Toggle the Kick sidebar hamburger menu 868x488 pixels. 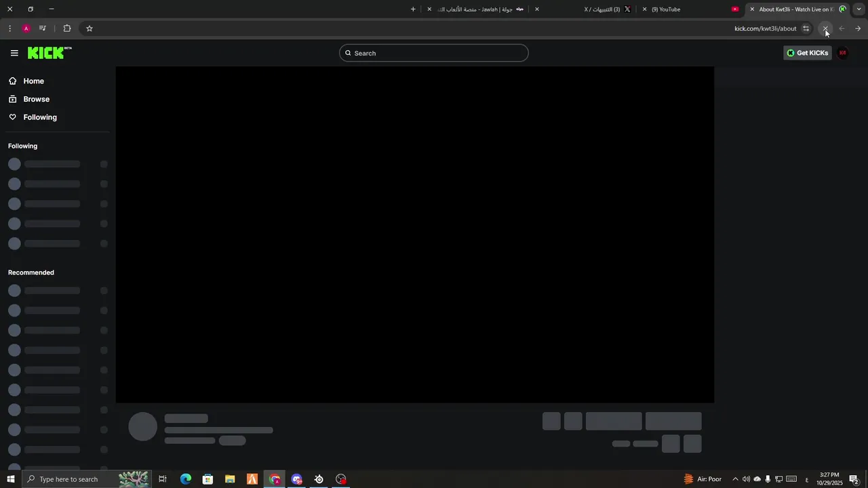coord(14,53)
